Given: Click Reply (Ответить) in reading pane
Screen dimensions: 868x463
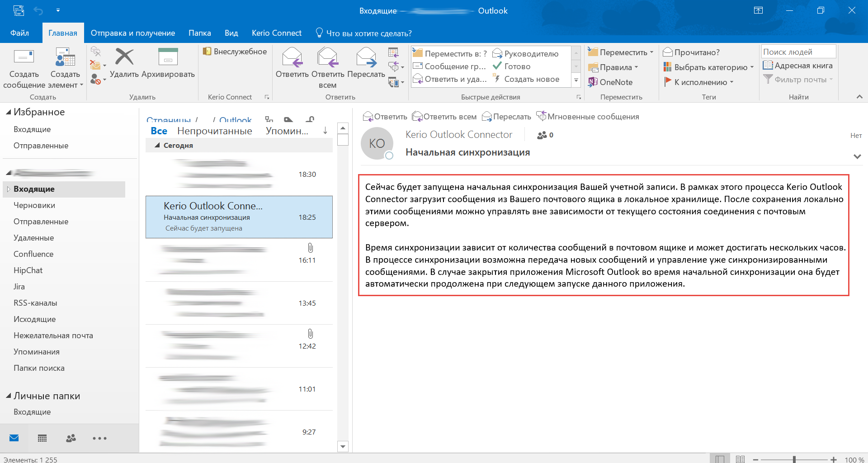Looking at the screenshot, I should point(385,117).
